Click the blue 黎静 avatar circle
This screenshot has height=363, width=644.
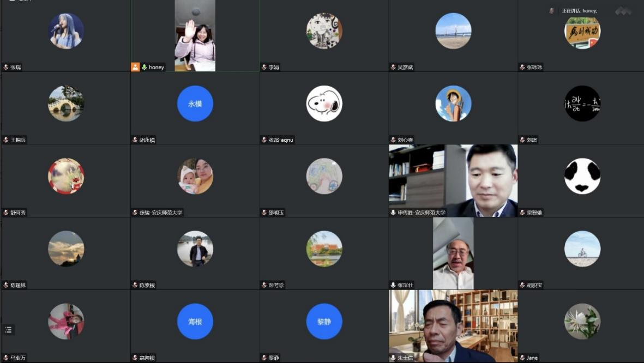(324, 322)
